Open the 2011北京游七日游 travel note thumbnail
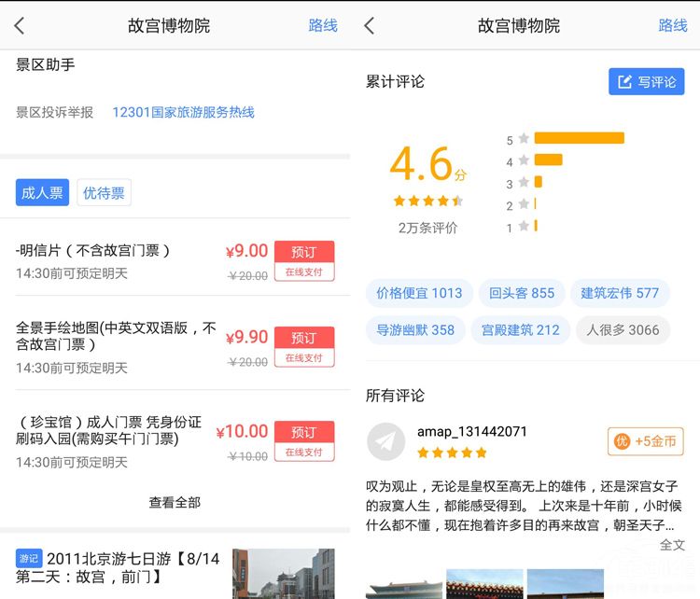This screenshot has width=700, height=599. point(283,573)
